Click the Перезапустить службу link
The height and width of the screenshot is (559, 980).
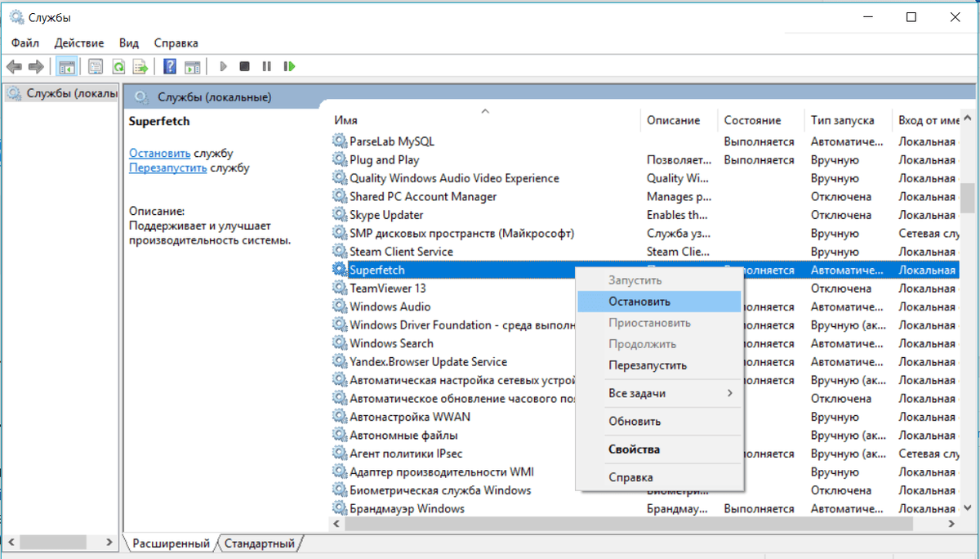168,168
